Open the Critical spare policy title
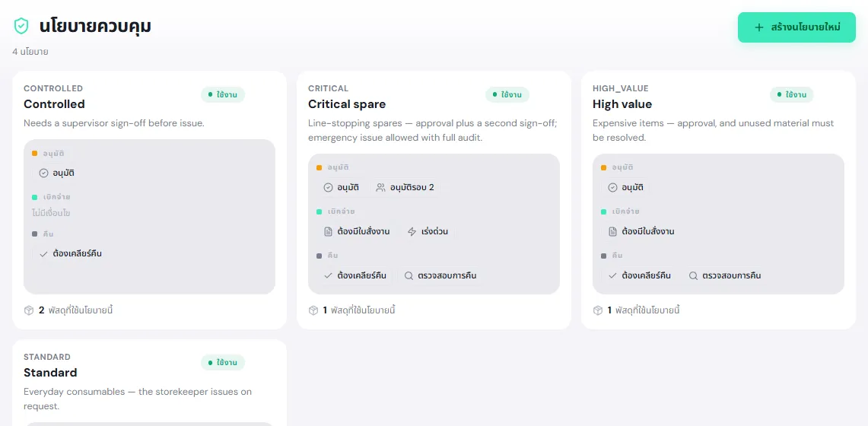This screenshot has width=868, height=426. (347, 104)
